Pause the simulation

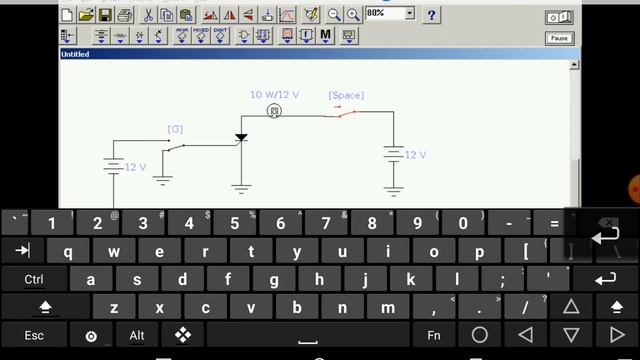click(x=559, y=38)
